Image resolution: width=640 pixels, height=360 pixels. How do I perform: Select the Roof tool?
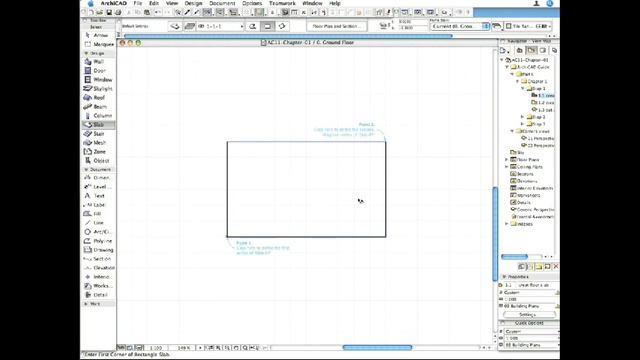point(98,98)
